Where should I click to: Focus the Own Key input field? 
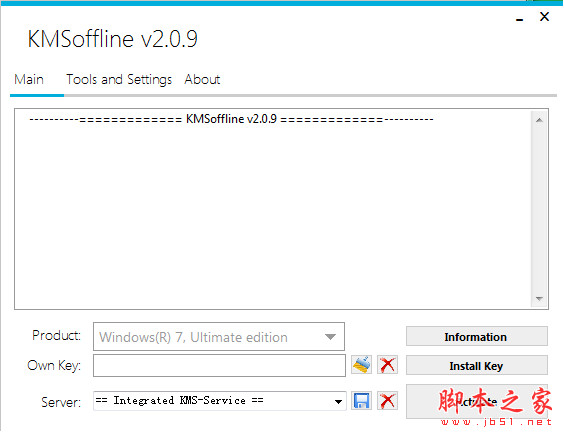tap(219, 365)
